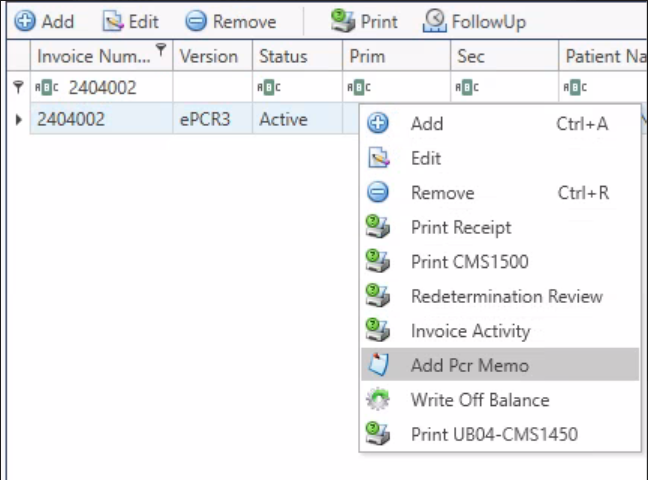648x480 pixels.
Task: Select Redetermination Review menu entry
Action: click(506, 296)
